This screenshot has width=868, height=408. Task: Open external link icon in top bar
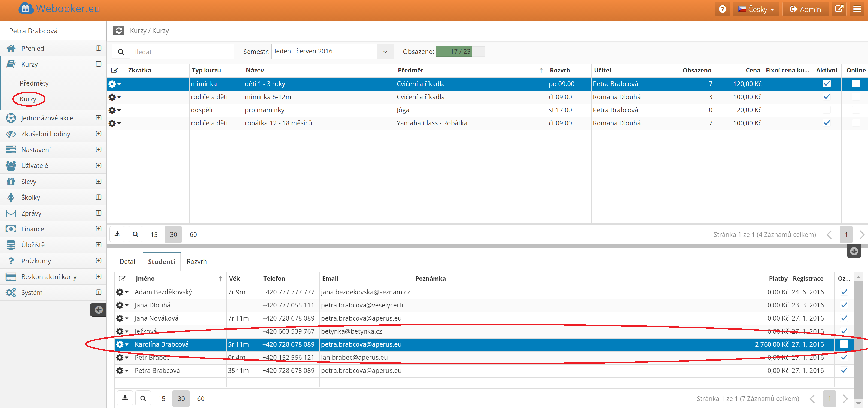pos(839,9)
